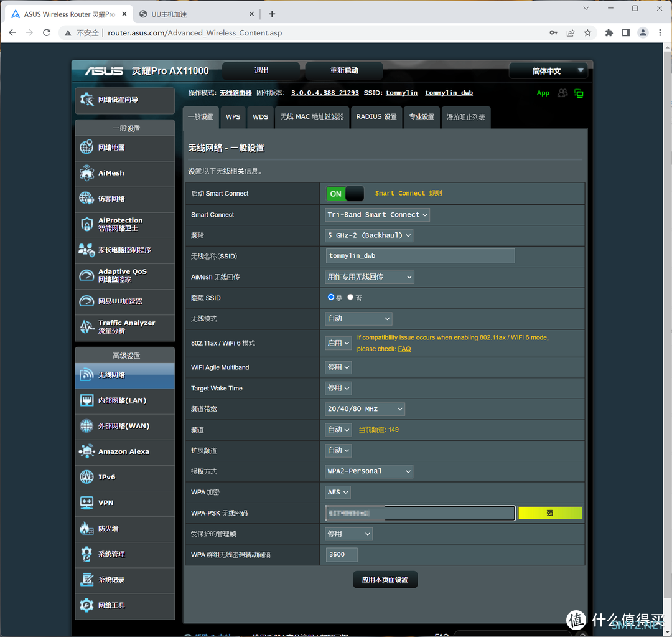Open the AiMesh sidebar icon

point(86,173)
